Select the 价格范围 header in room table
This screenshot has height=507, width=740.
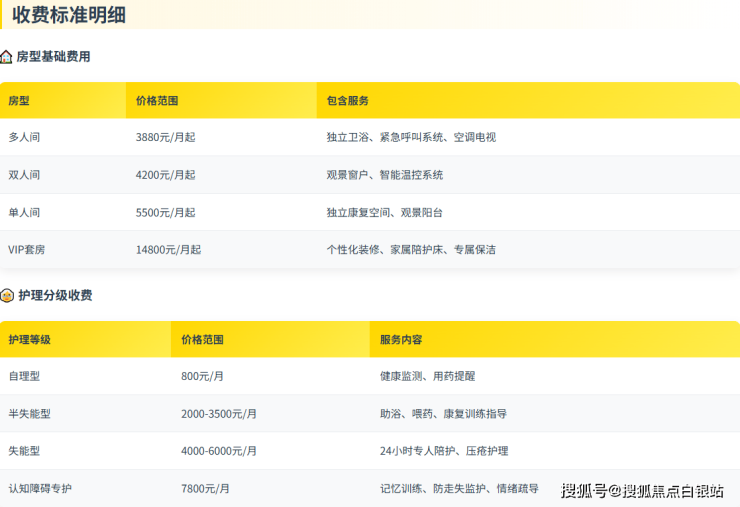(x=157, y=101)
